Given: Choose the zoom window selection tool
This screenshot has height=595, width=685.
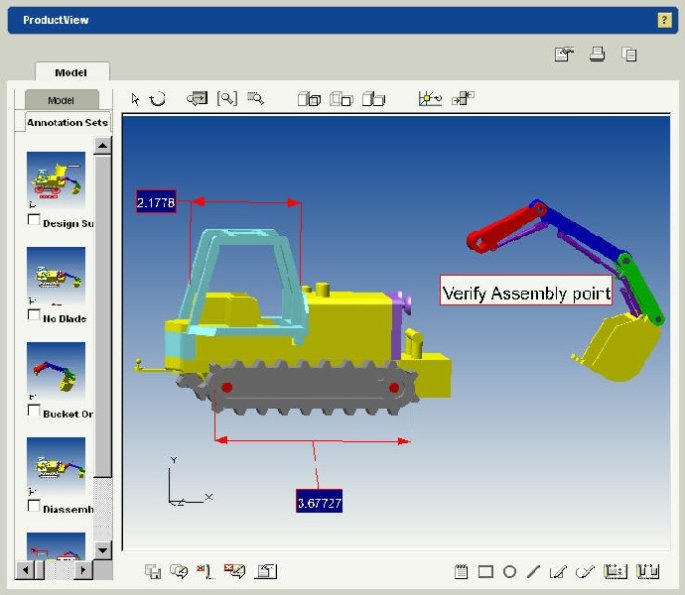Looking at the screenshot, I should (256, 98).
